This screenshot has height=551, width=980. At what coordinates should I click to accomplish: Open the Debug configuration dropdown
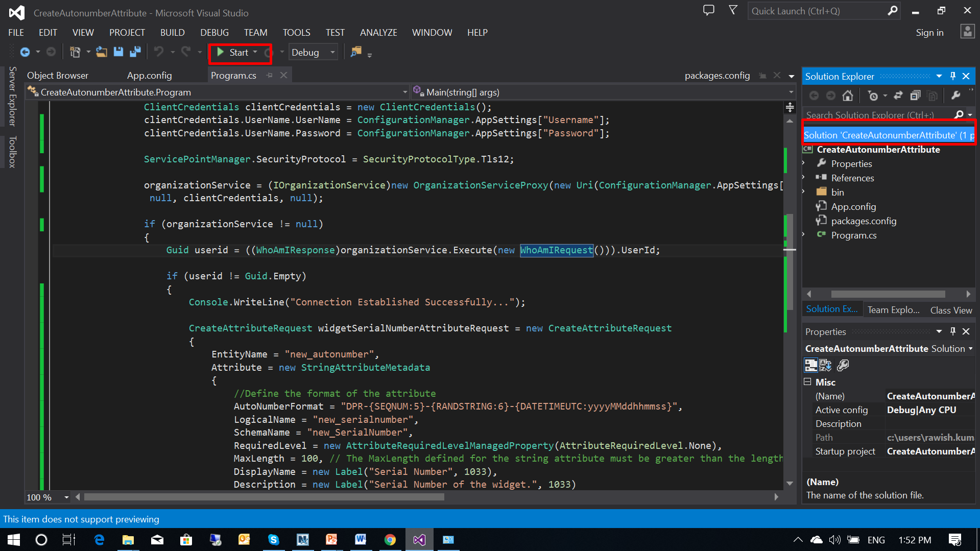click(x=313, y=53)
